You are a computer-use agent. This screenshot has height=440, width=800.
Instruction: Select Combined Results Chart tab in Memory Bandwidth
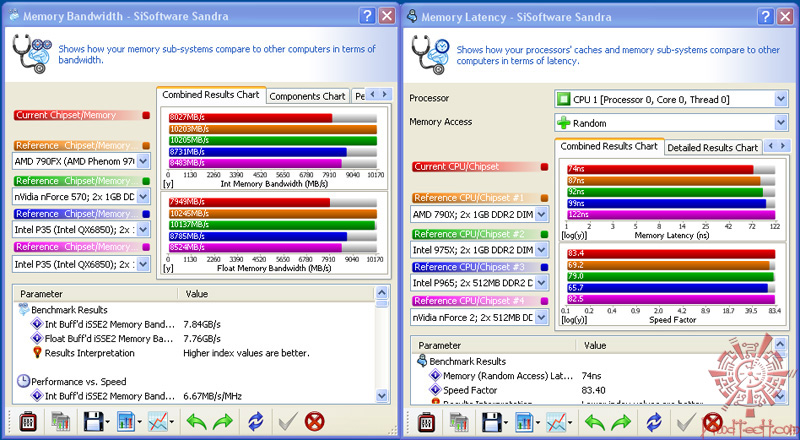211,95
